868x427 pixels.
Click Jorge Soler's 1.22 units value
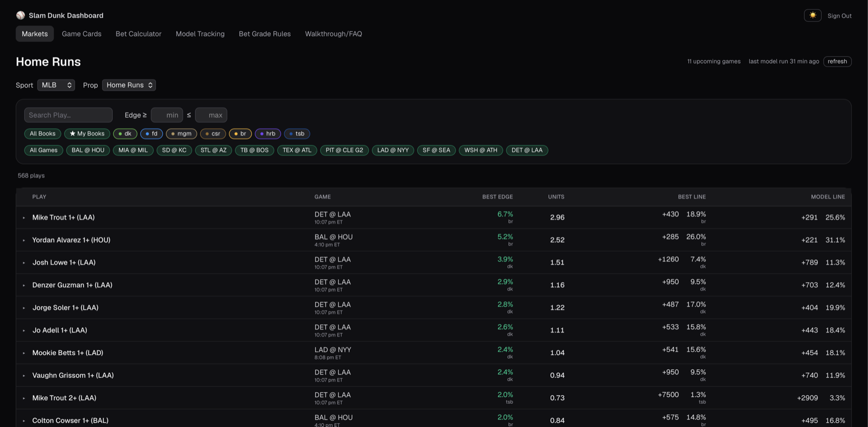pos(557,307)
